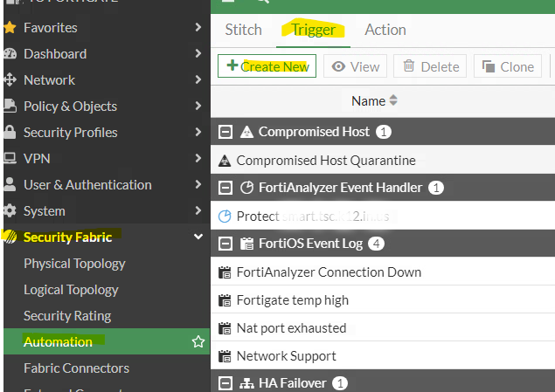Click the System gear icon

click(x=10, y=210)
